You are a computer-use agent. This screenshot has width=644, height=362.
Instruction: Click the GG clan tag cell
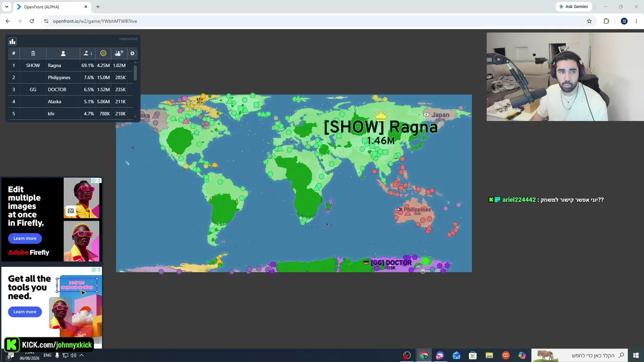point(33,89)
